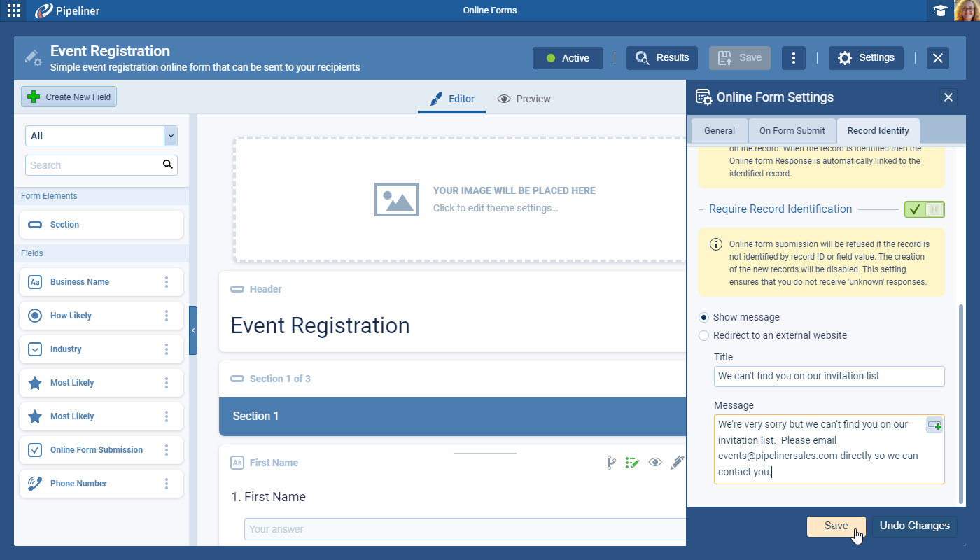980x560 pixels.
Task: Click the Undo Changes button
Action: [x=914, y=526]
